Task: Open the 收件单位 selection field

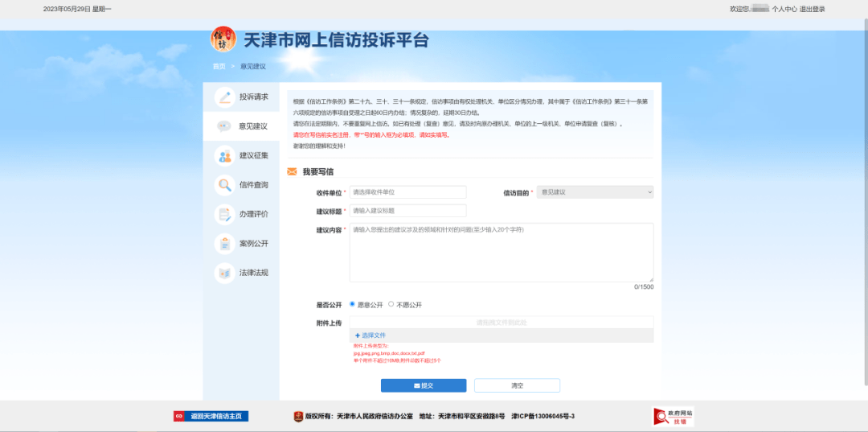Action: pos(407,192)
